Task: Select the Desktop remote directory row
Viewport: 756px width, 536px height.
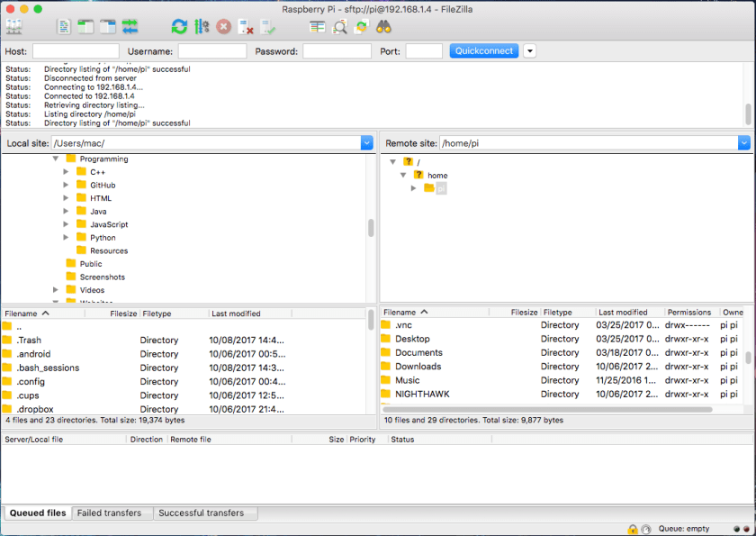Action: tap(562, 339)
